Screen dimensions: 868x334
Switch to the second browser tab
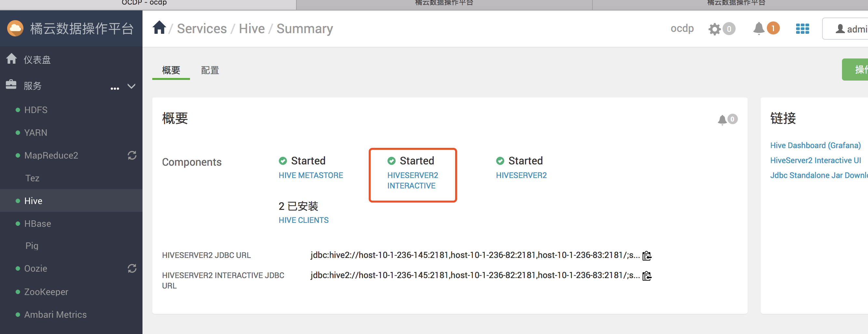coord(444,4)
